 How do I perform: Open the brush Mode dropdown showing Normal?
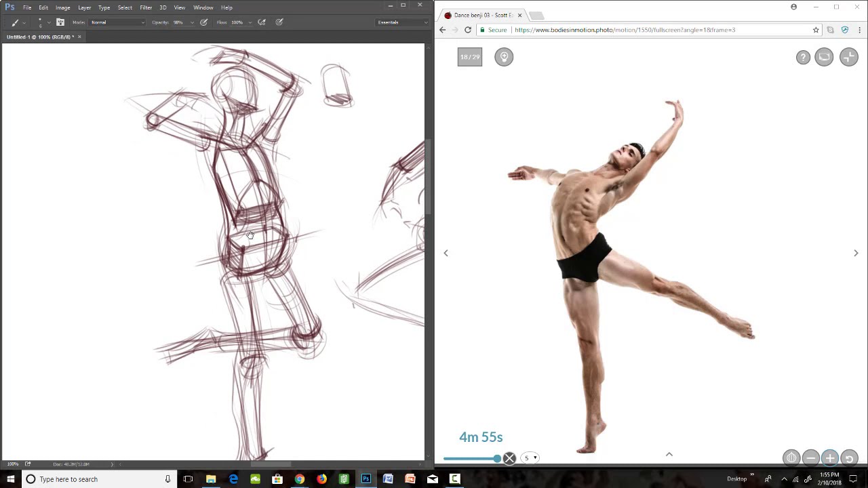[x=117, y=22]
